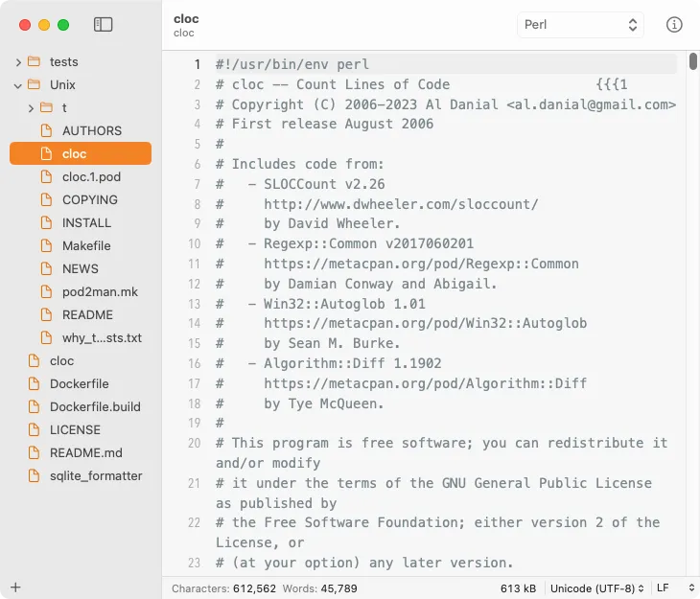Click the plus button at sidebar bottom
Screen dimensions: 700x599
click(x=15, y=587)
